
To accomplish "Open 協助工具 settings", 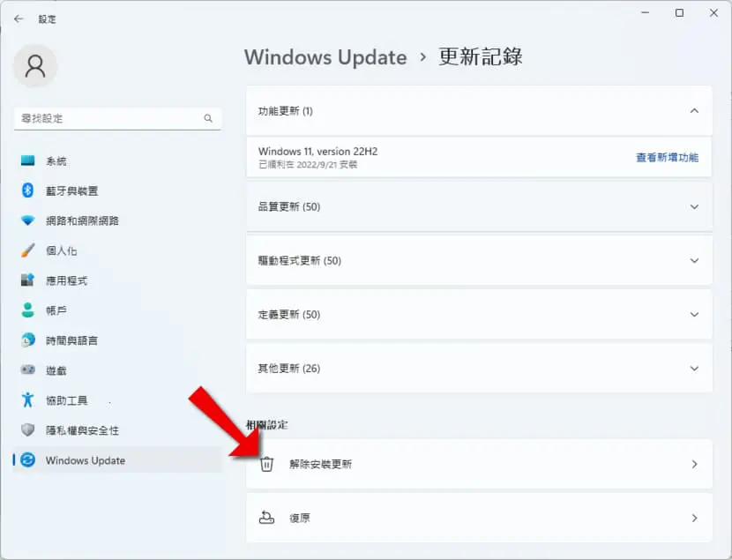I will (x=117, y=399).
